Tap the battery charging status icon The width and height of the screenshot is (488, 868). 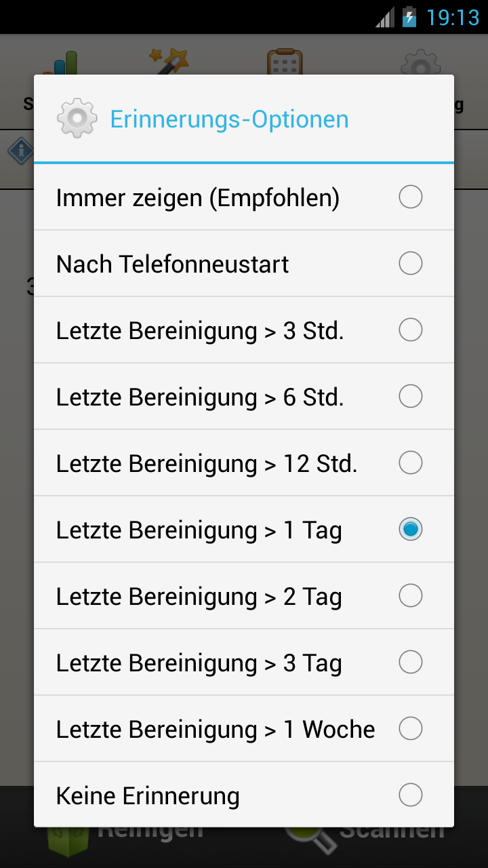click(409, 16)
